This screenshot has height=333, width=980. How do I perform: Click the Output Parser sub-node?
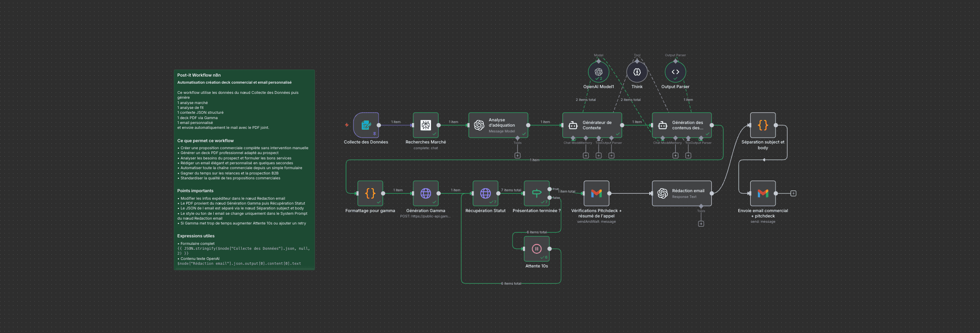point(675,72)
